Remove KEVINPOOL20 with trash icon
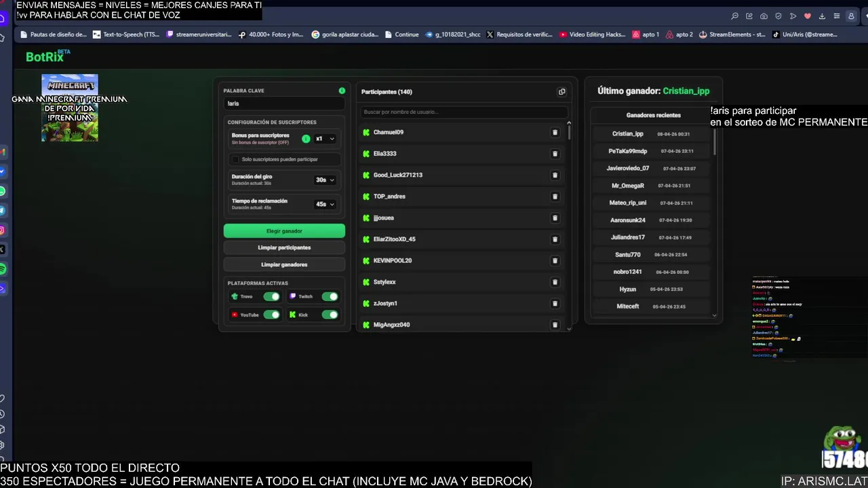Screen dimensions: 868x488 (555, 260)
